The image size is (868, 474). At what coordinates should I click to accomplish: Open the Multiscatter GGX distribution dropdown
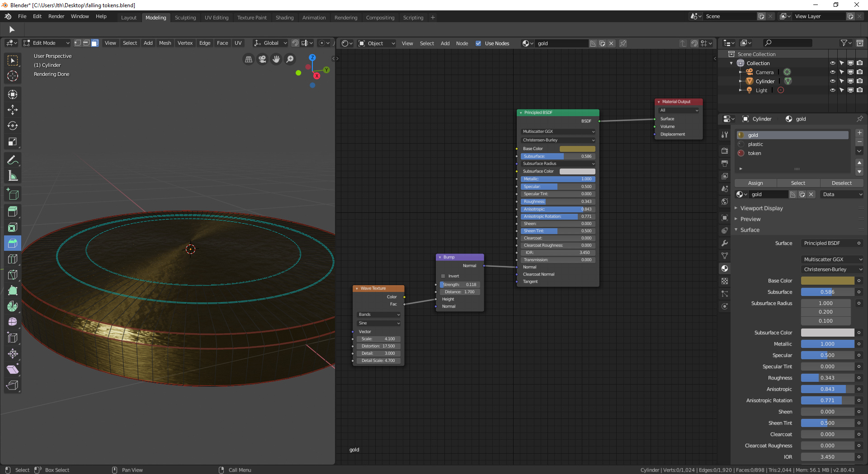(558, 131)
